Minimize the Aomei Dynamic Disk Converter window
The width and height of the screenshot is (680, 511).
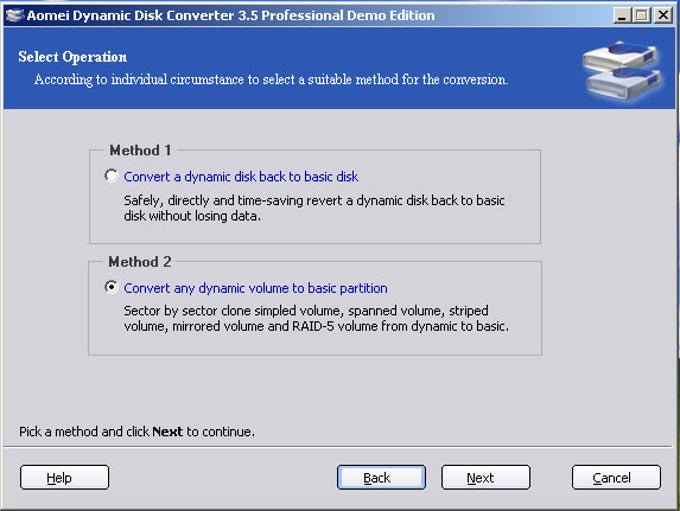(x=622, y=16)
